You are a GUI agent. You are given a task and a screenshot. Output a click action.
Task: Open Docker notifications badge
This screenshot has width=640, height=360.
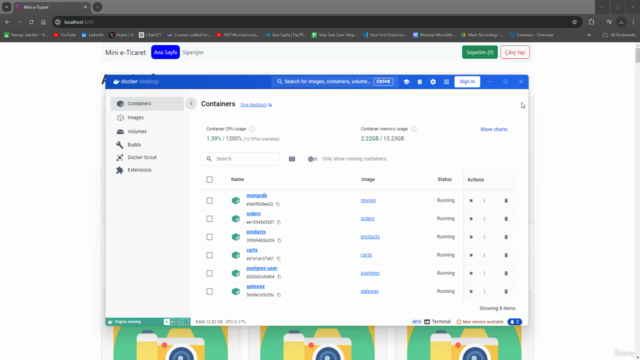pos(515,322)
